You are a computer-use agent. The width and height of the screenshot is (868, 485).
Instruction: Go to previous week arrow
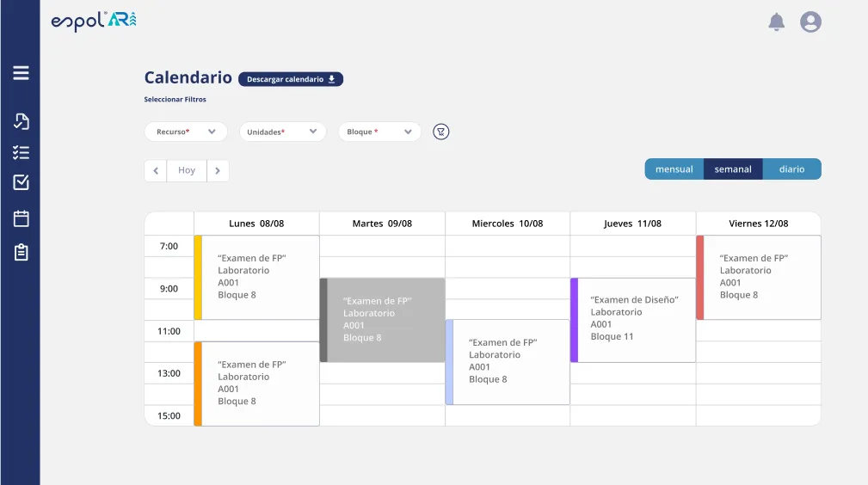[x=156, y=170]
